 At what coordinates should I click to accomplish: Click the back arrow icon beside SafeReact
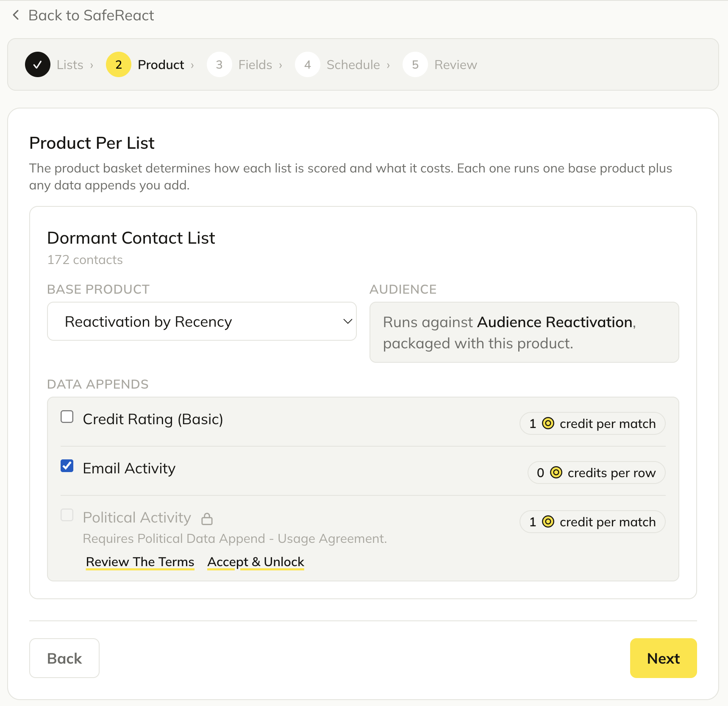point(16,15)
